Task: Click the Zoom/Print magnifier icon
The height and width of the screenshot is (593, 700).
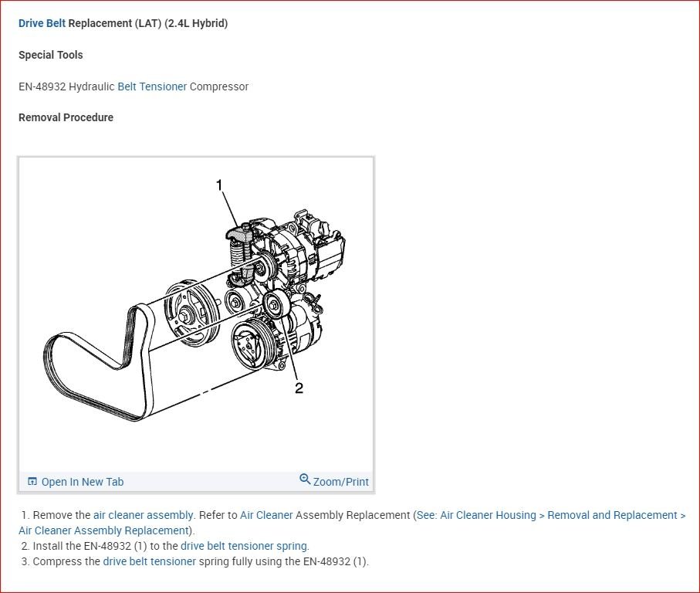Action: [x=304, y=479]
